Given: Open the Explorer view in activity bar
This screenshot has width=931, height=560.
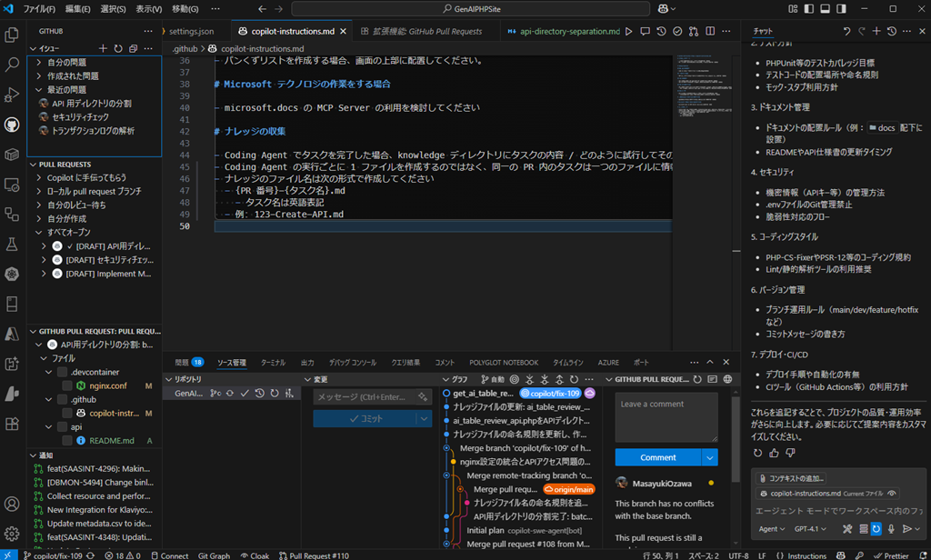Looking at the screenshot, I should [x=12, y=35].
